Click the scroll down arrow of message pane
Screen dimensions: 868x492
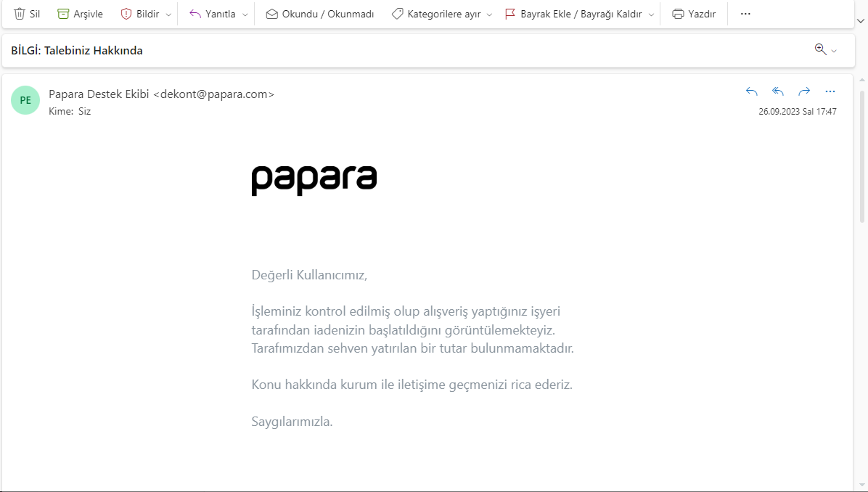click(862, 485)
